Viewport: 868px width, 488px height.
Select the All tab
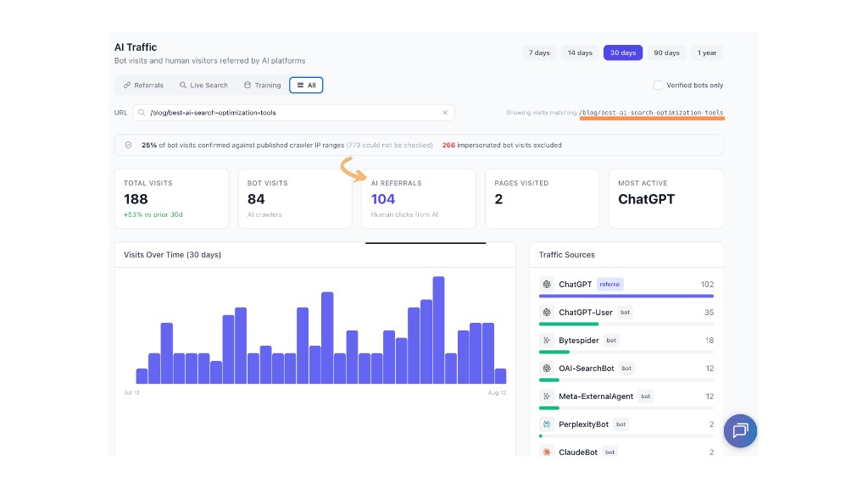(306, 86)
